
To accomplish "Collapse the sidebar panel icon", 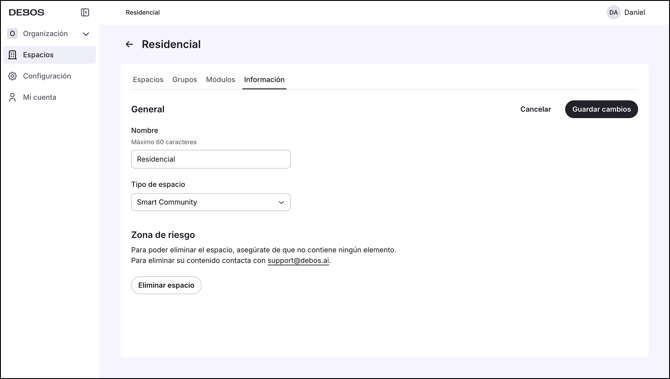I will pyautogui.click(x=85, y=12).
